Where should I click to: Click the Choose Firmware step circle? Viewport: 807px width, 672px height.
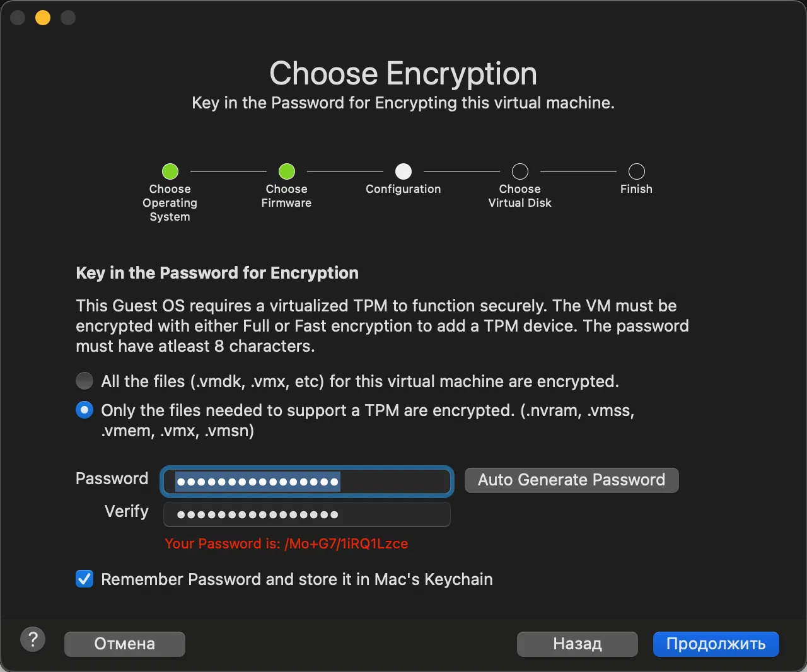pyautogui.click(x=287, y=171)
